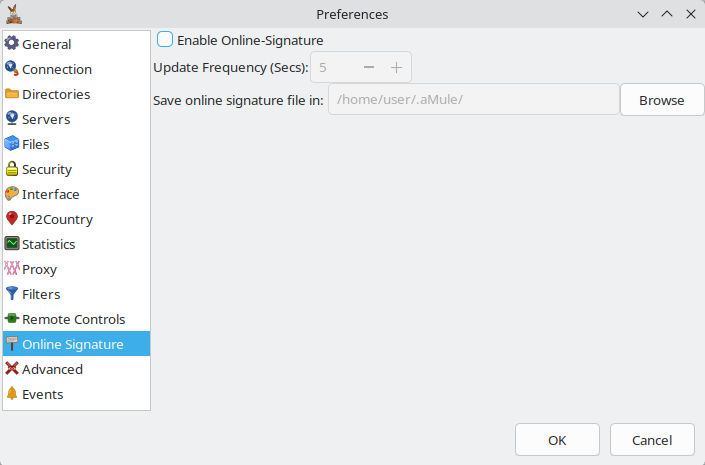Select Servers in the sidebar

point(76,119)
